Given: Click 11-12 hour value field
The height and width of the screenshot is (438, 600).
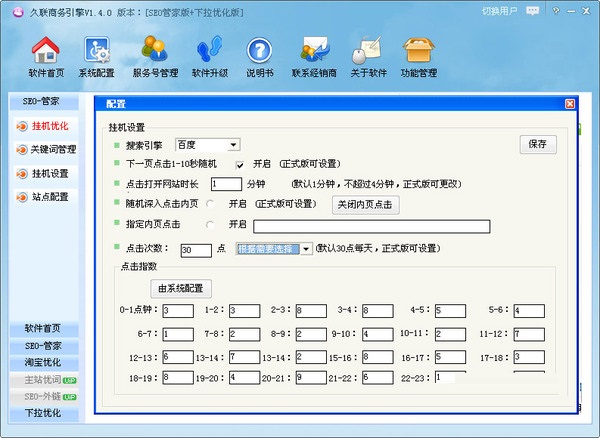Looking at the screenshot, I should (x=529, y=334).
